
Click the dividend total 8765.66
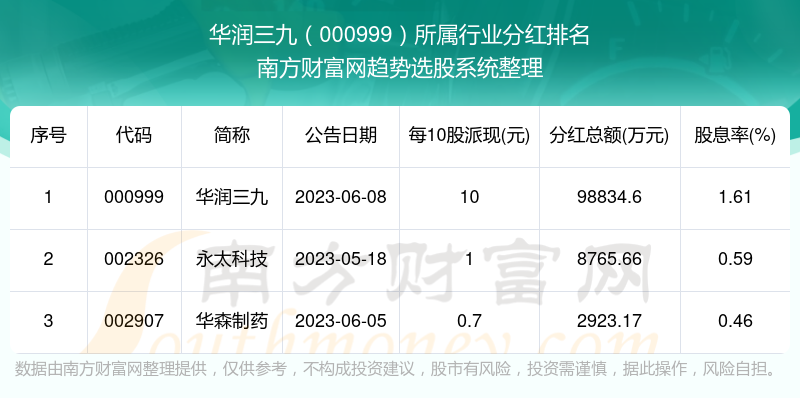tap(609, 259)
